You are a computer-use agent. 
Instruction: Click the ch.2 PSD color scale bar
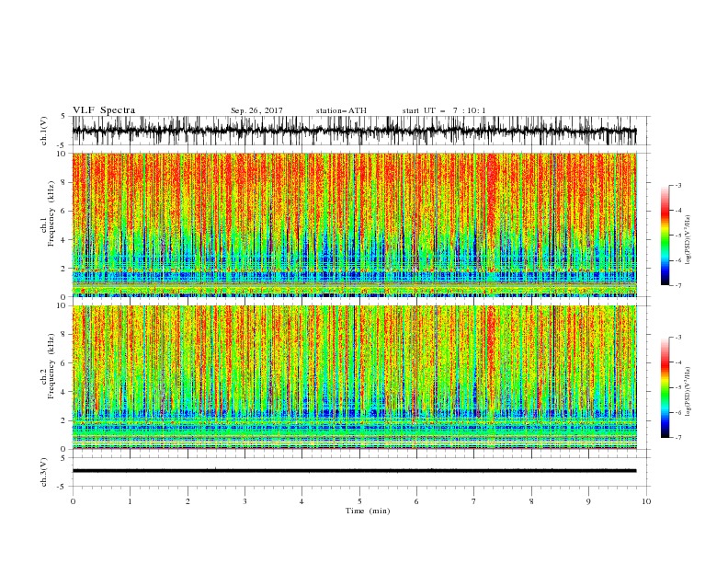pos(665,387)
